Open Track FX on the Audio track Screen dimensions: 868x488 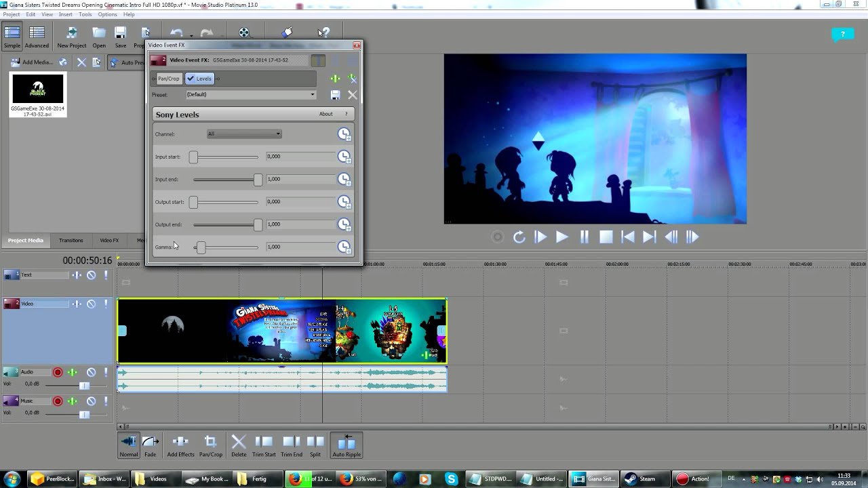point(73,372)
